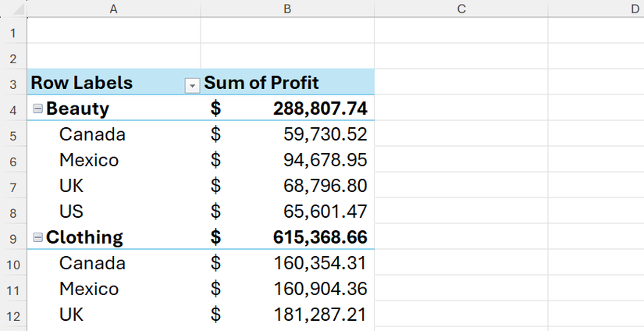Select the value 160,904.36
Viewport: 644px width, 331px height.
tap(287, 288)
